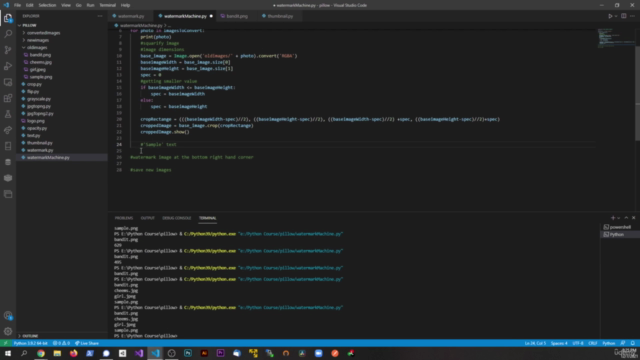Expand the newImages folder
The height and width of the screenshot is (360, 640).
pos(38,40)
